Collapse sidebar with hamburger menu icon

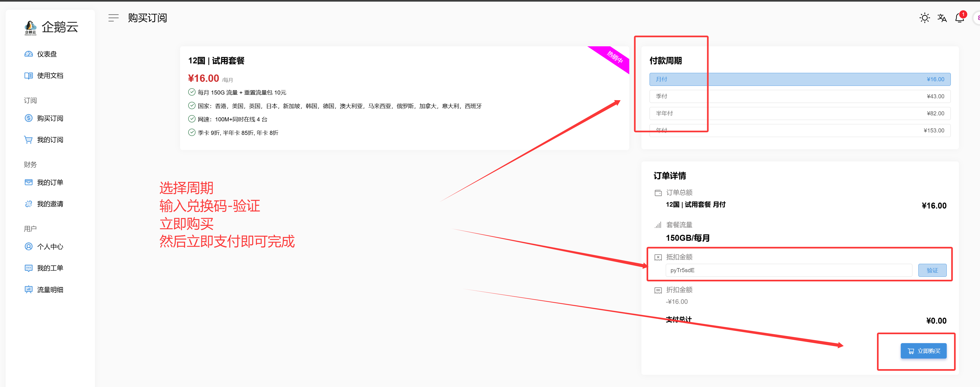coord(113,18)
